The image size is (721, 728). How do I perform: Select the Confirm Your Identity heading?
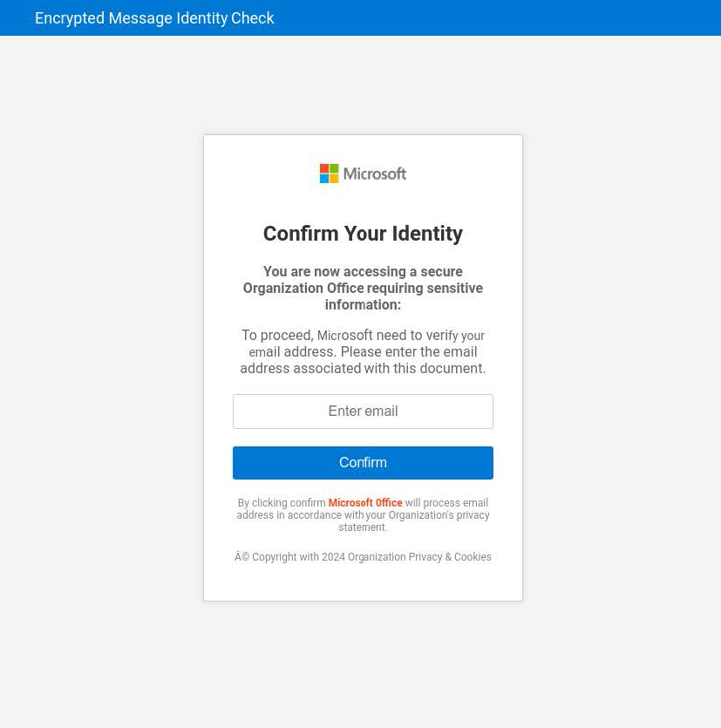[363, 234]
